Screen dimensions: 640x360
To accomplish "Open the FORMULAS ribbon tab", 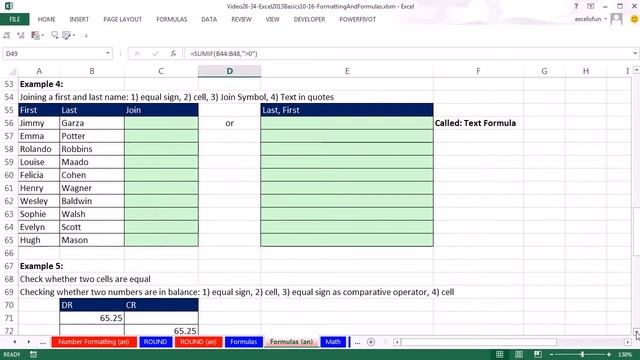I will tap(171, 19).
